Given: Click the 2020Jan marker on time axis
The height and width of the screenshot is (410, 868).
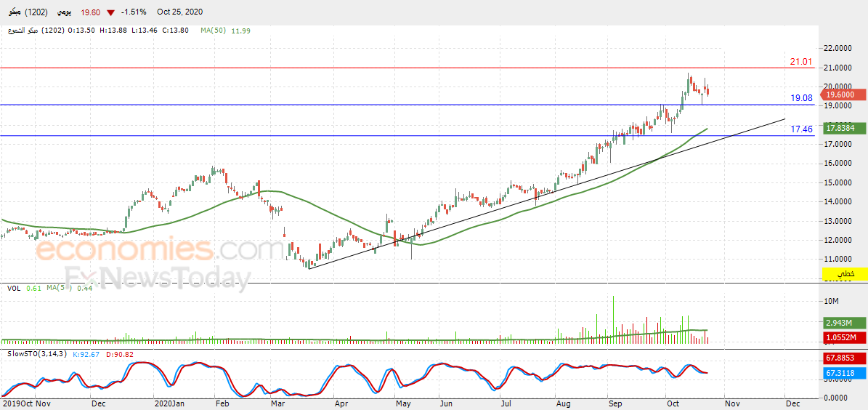Looking at the screenshot, I should [170, 404].
